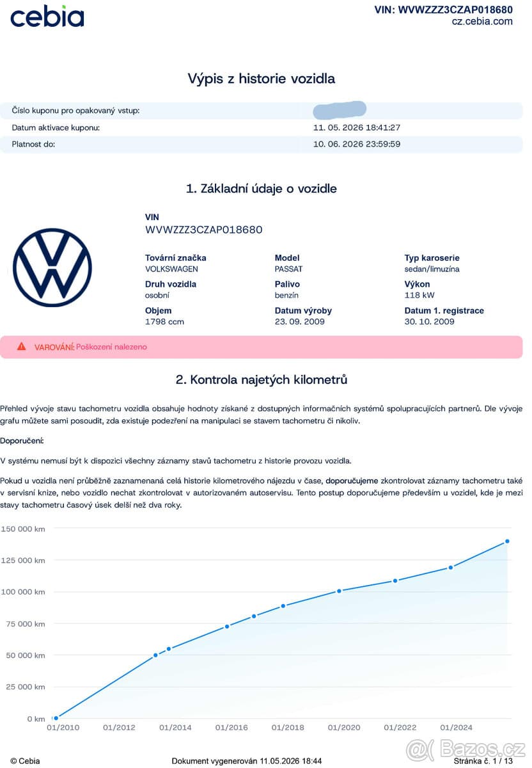Select the VIN value below the VIN label
Viewport: 532px width, 768px height.
[204, 230]
